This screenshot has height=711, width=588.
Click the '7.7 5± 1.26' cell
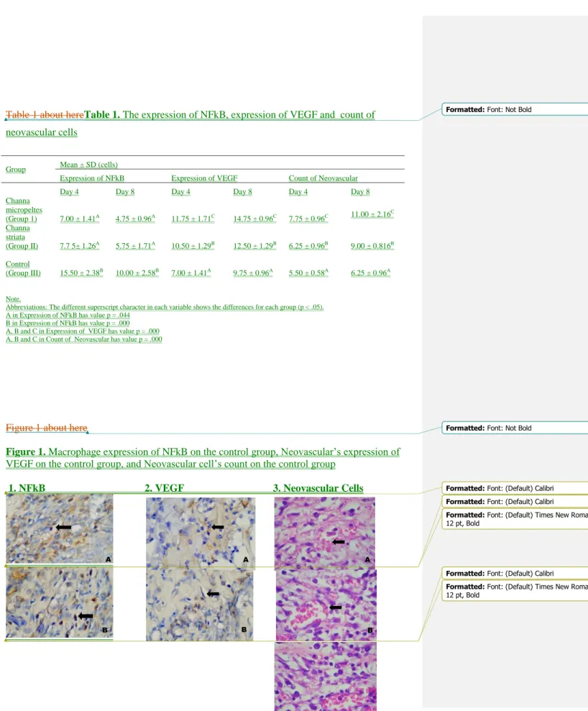[80, 245]
